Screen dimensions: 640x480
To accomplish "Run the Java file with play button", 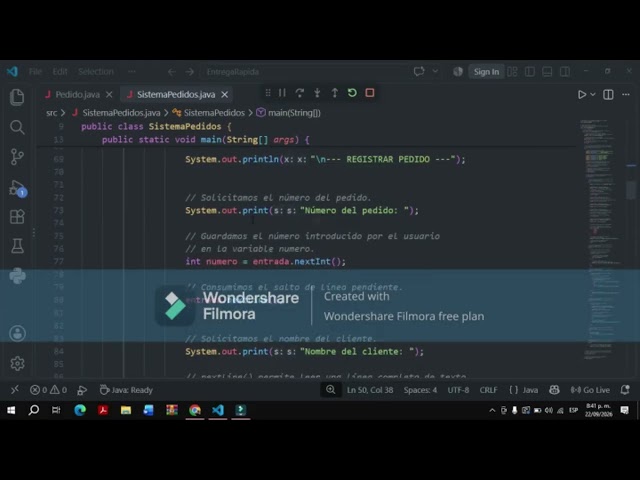I will (x=582, y=95).
